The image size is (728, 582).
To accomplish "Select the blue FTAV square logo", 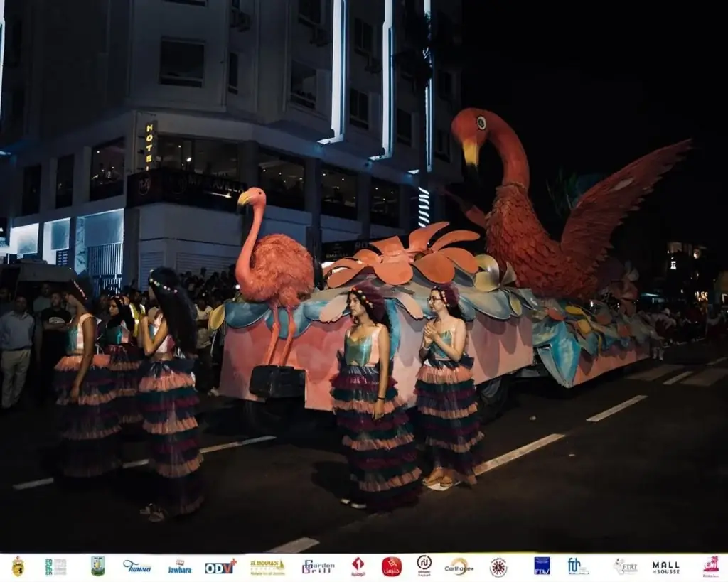I will tap(542, 566).
